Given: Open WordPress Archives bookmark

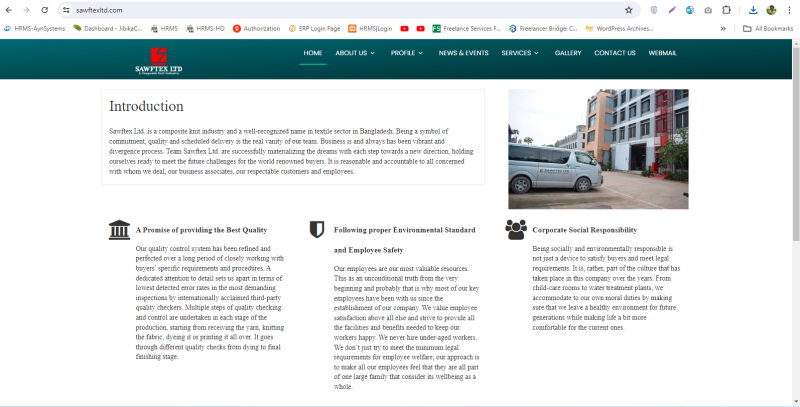Looking at the screenshot, I should click(x=619, y=29).
